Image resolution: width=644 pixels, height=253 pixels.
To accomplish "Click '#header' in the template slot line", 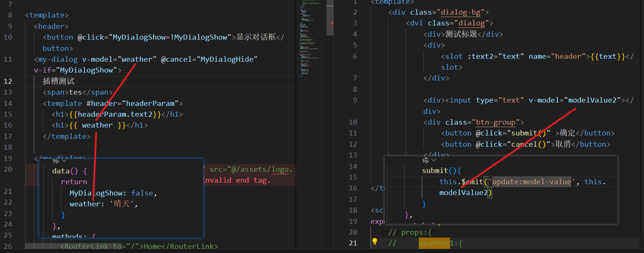I will click(x=102, y=103).
